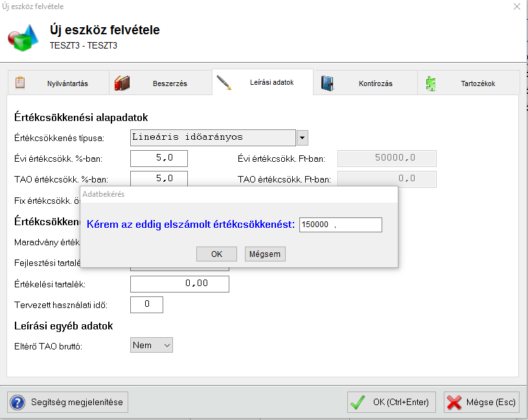
Task: Click the puzzle piece icon on Tartozékok tab
Action: [431, 83]
